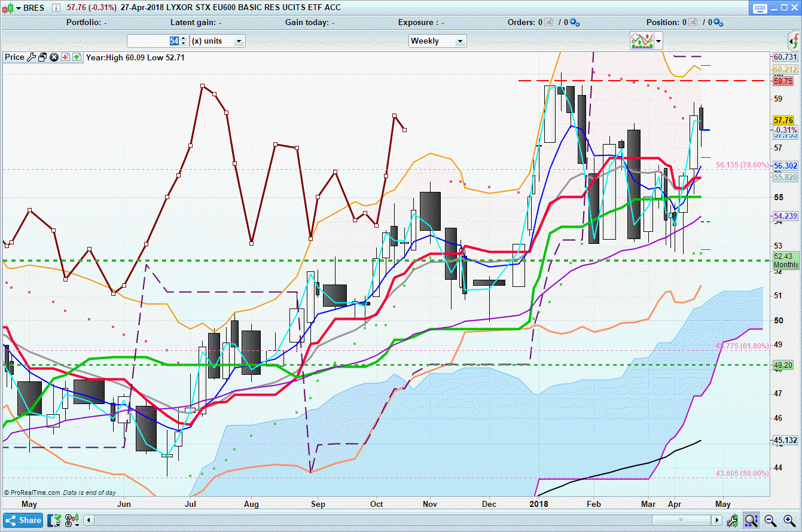The width and height of the screenshot is (802, 532).
Task: Click the 48.20 green level label
Action: [x=783, y=365]
